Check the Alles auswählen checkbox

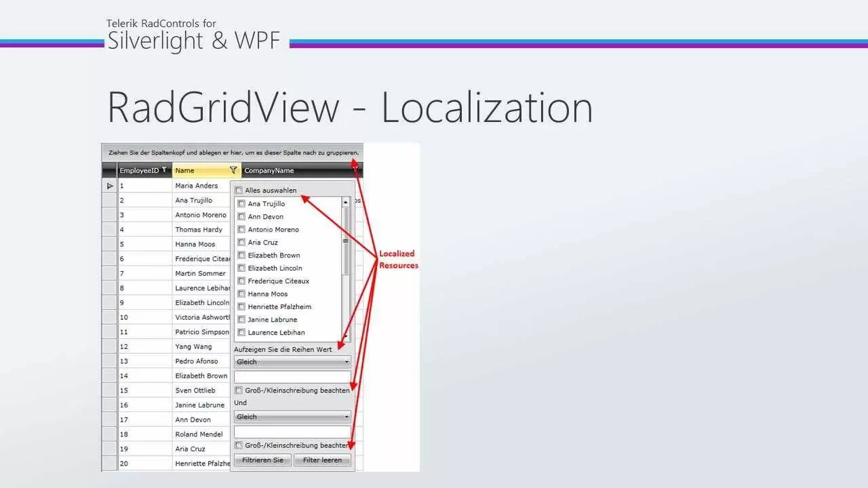coord(239,190)
